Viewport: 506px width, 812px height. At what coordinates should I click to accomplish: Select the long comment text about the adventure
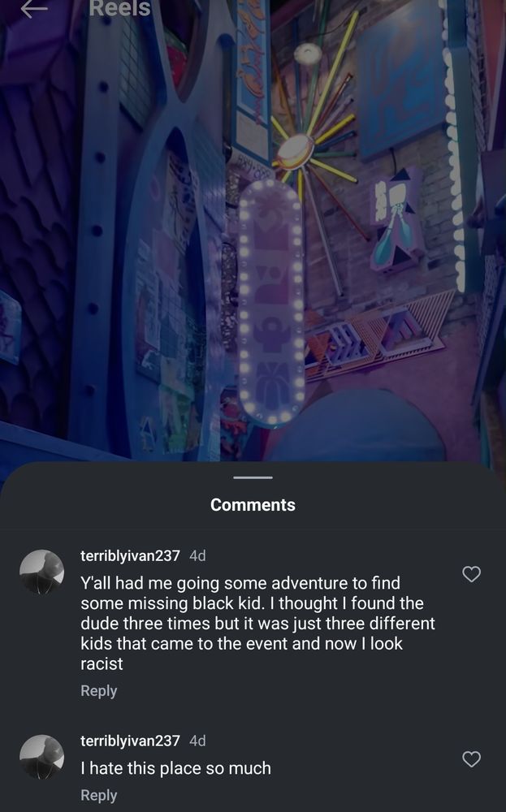[x=257, y=623]
